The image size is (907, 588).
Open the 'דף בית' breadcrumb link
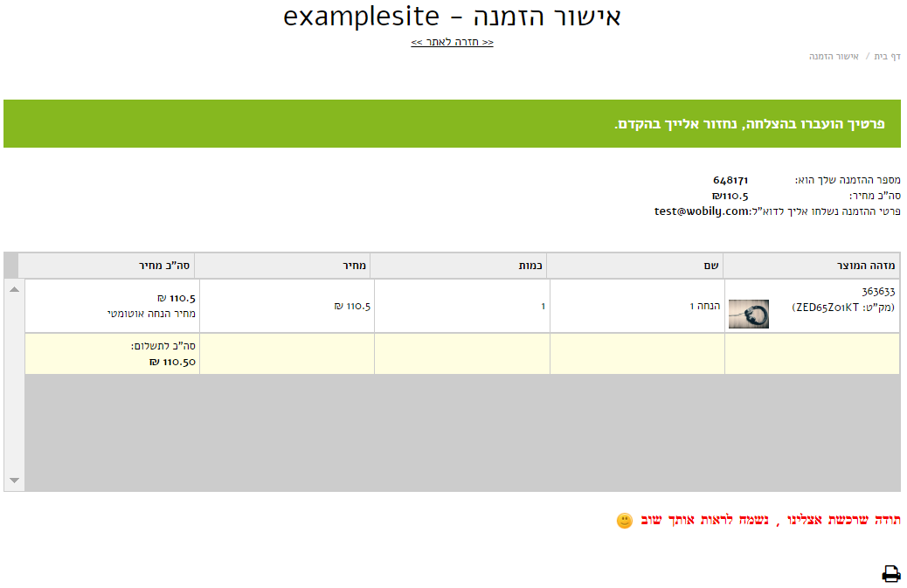tap(887, 56)
